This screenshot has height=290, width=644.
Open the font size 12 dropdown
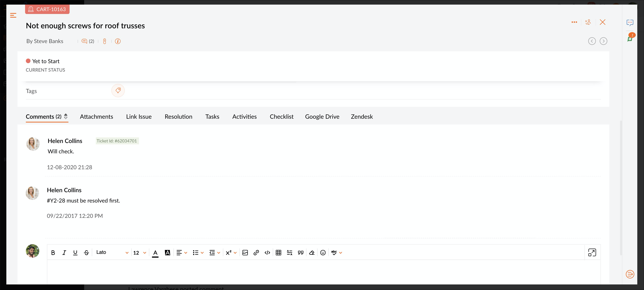pyautogui.click(x=140, y=252)
